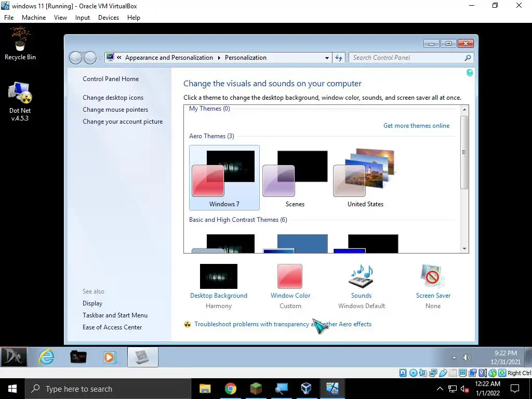Select the Windows 7 Aero theme
The image size is (532, 399).
pos(224,178)
